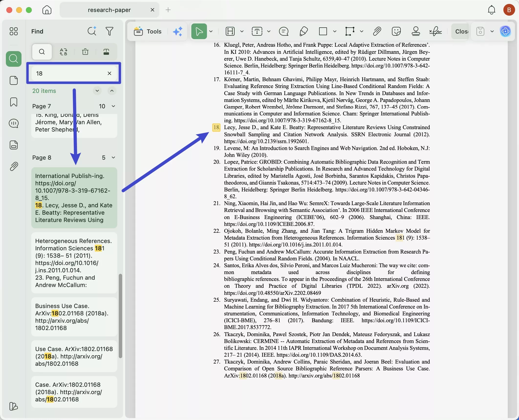Go to previous search result arrow

point(112,91)
